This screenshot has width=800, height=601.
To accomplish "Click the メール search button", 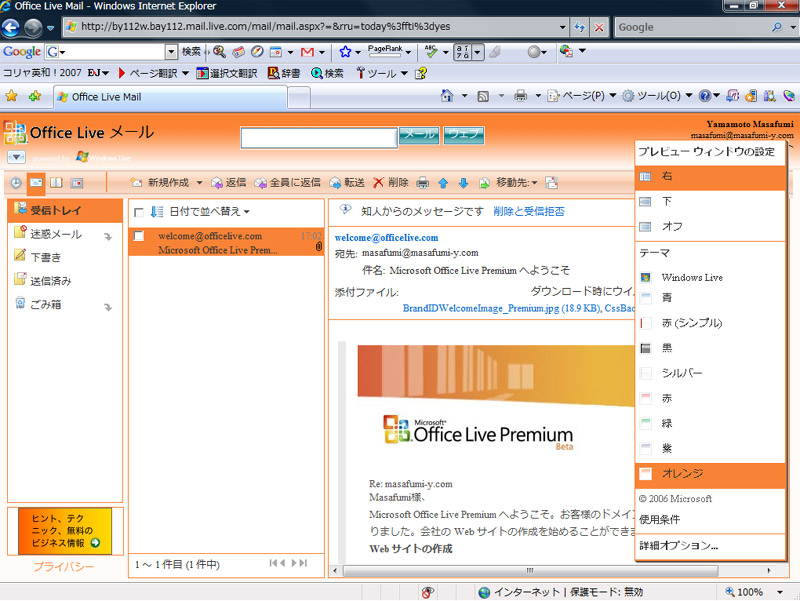I will pyautogui.click(x=419, y=135).
